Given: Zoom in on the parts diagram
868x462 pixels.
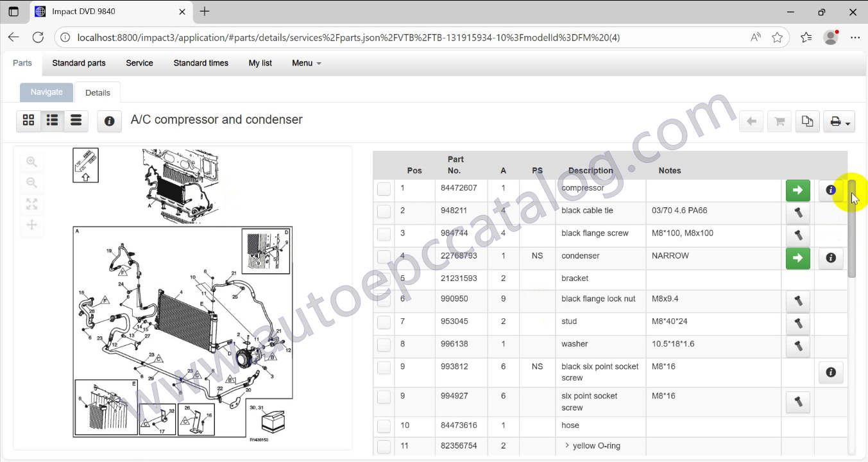Looking at the screenshot, I should pyautogui.click(x=32, y=162).
